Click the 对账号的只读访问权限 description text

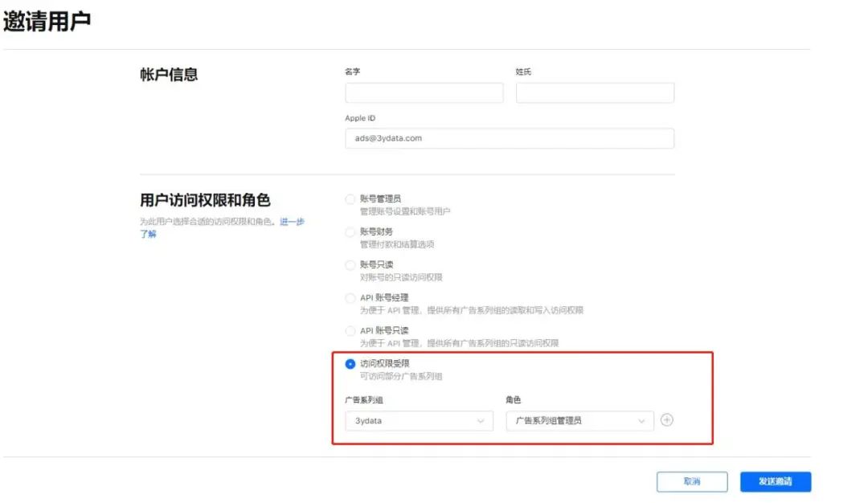(x=401, y=277)
